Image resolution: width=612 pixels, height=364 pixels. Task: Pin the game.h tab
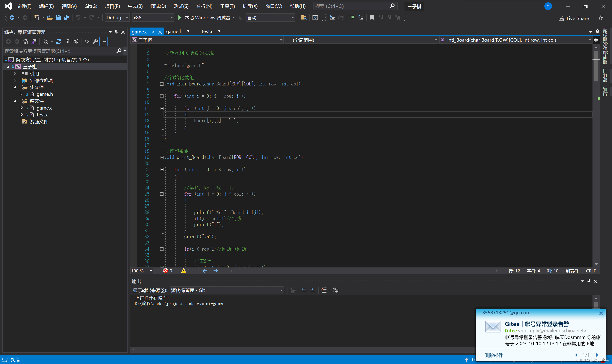[x=188, y=31]
